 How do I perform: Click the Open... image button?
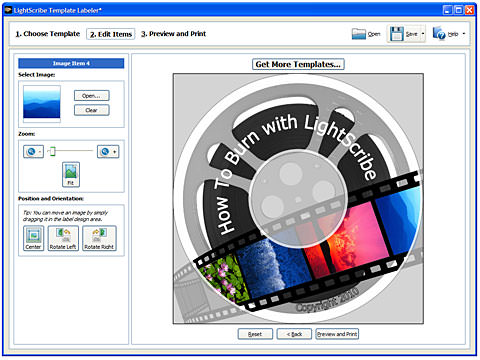[x=91, y=96]
